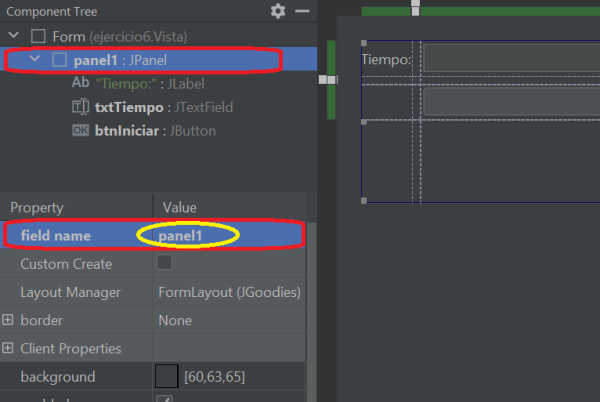
Task: Minimize the Component Tree panel
Action: click(302, 11)
